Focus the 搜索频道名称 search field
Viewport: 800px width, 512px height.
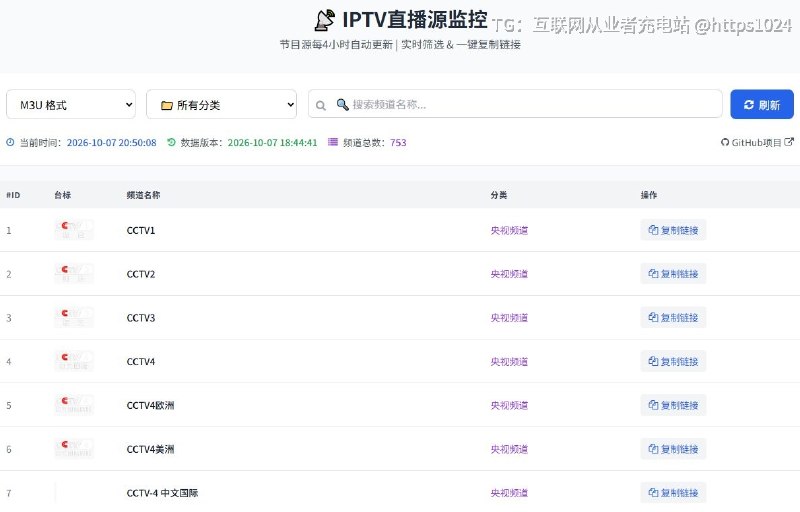coord(515,104)
